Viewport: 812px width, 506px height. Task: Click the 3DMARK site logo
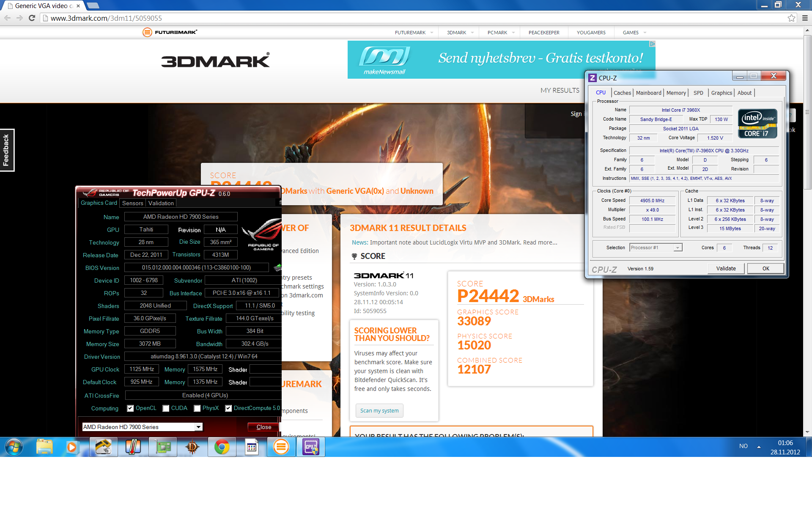[215, 60]
